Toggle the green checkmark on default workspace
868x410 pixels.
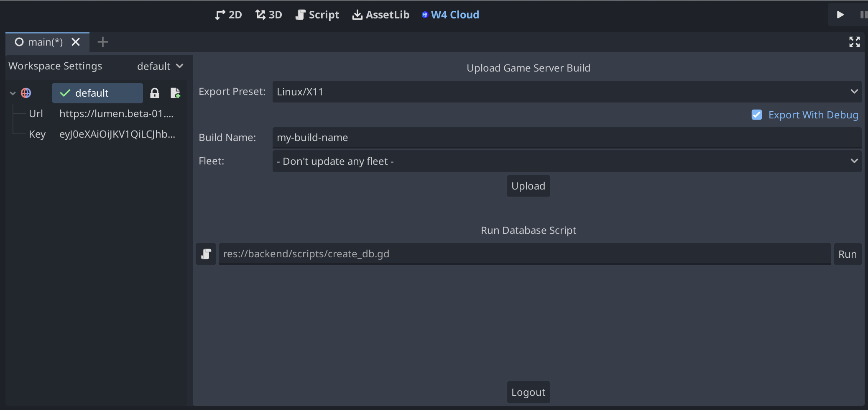pyautogui.click(x=65, y=93)
